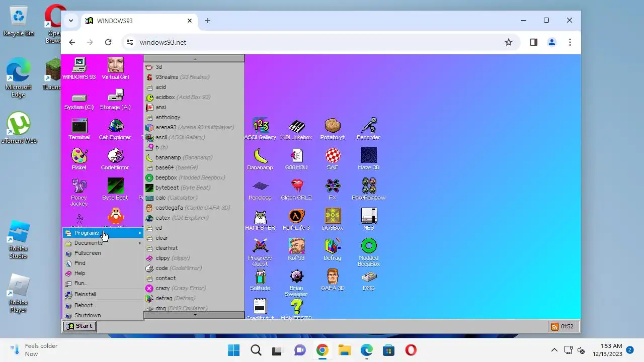Open the Storage (A:) drive icon
Image resolution: width=644 pixels, height=362 pixels.
pos(115,99)
